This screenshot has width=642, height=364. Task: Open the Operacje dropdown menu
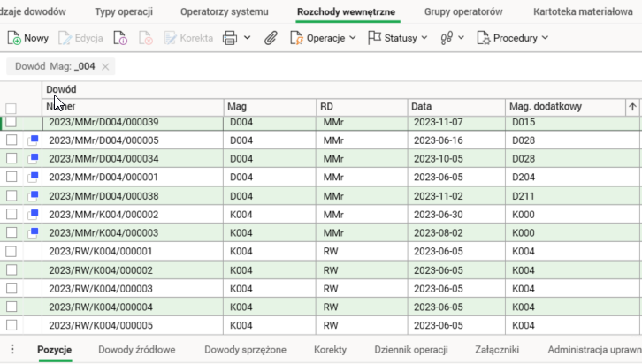point(323,38)
